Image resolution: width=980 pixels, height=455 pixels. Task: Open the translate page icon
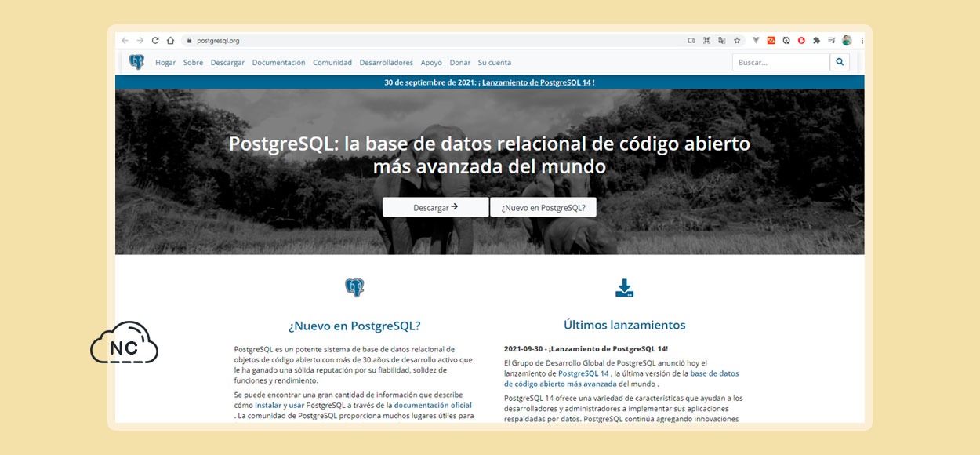point(721,40)
